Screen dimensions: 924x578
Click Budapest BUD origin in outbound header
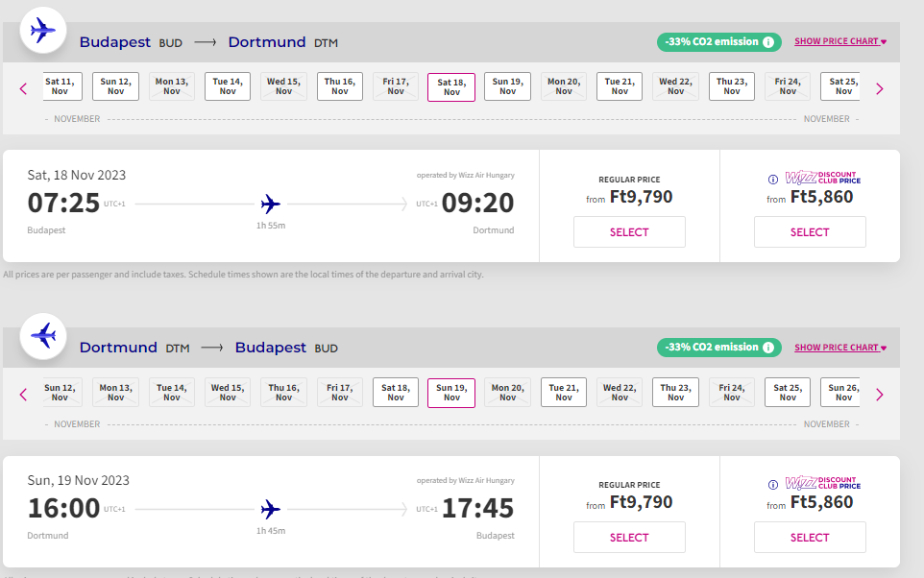click(131, 42)
